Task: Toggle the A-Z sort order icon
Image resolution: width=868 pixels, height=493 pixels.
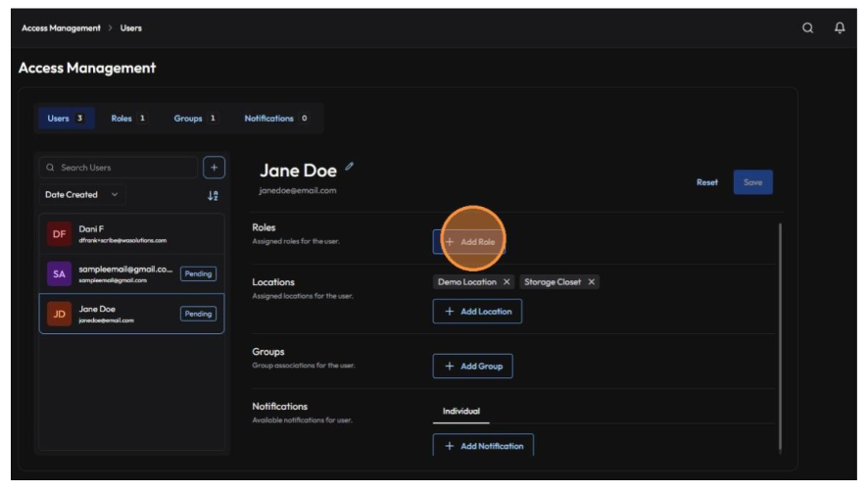Action: tap(213, 196)
